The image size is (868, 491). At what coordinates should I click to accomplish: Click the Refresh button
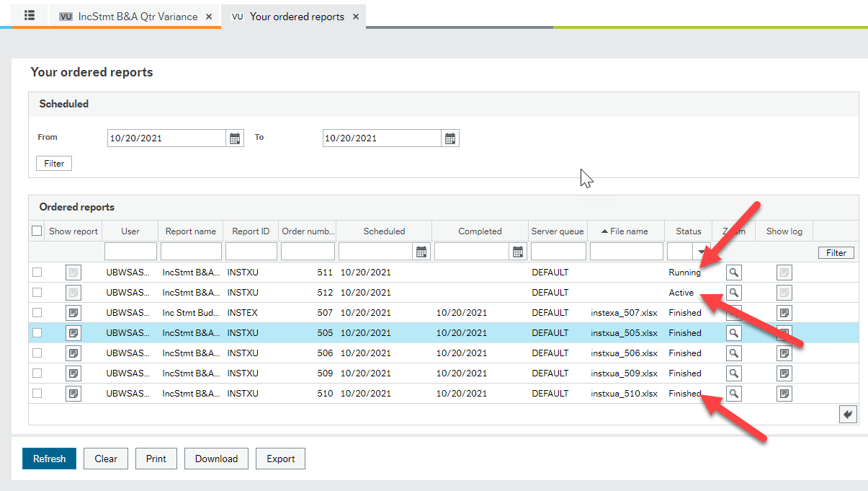[49, 458]
